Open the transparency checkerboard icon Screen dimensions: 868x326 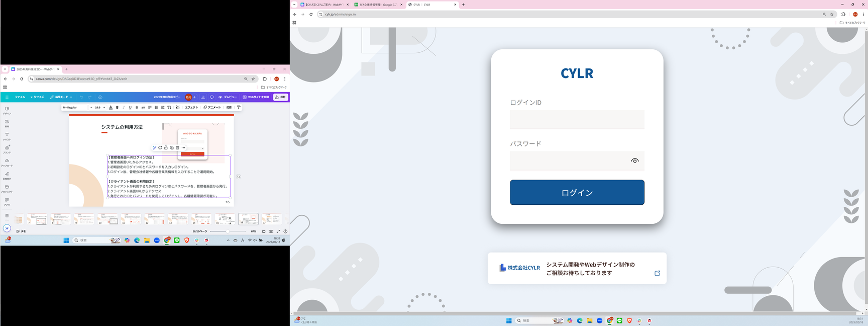tap(177, 107)
